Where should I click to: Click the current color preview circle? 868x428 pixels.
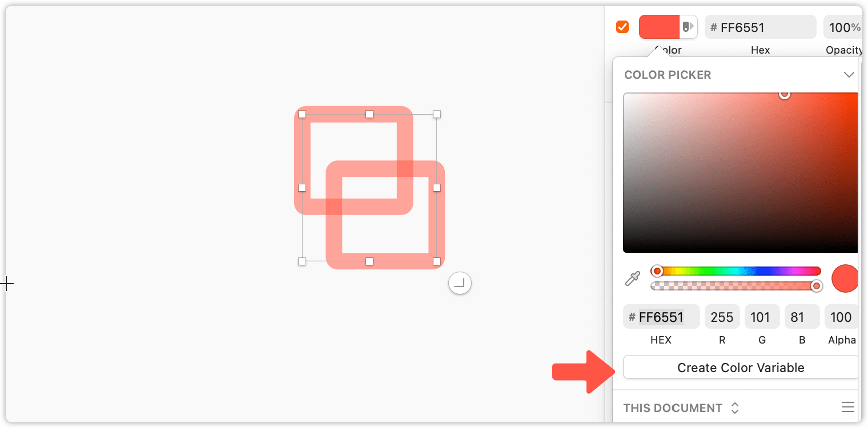[845, 278]
